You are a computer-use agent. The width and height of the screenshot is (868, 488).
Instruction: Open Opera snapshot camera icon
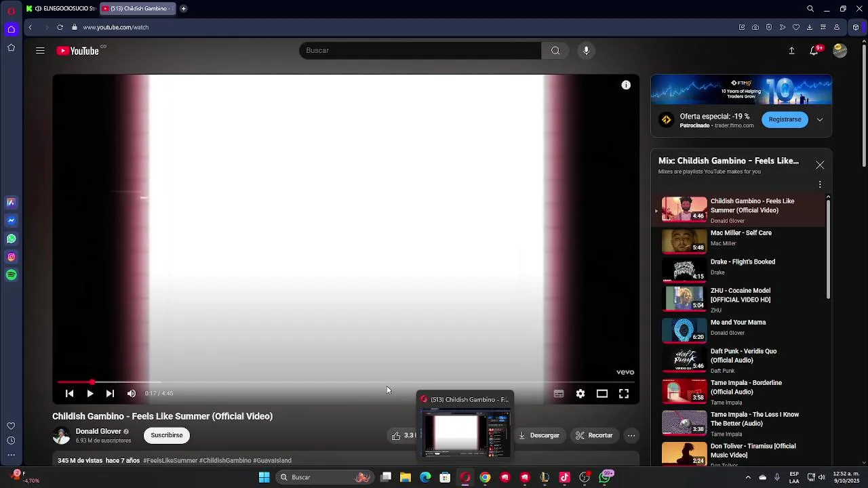(x=755, y=27)
